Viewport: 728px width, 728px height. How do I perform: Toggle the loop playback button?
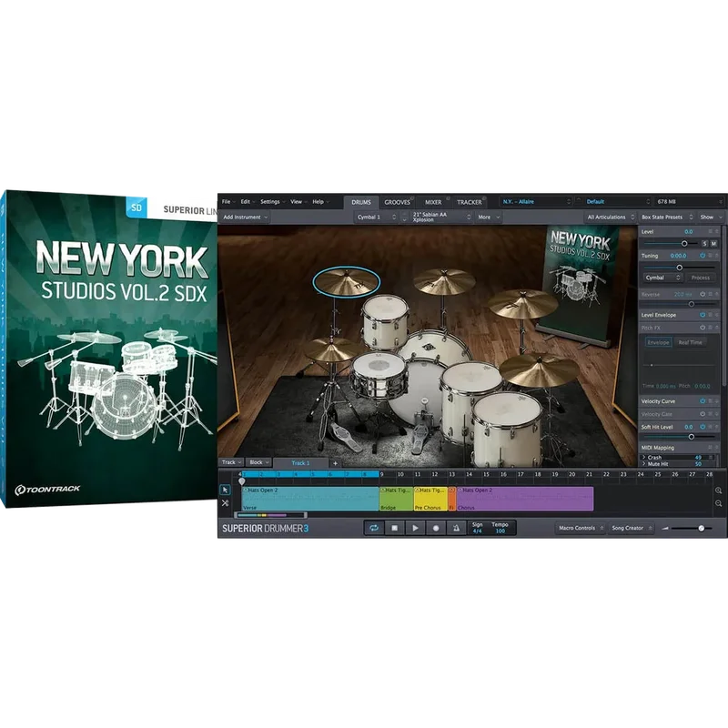(x=374, y=528)
